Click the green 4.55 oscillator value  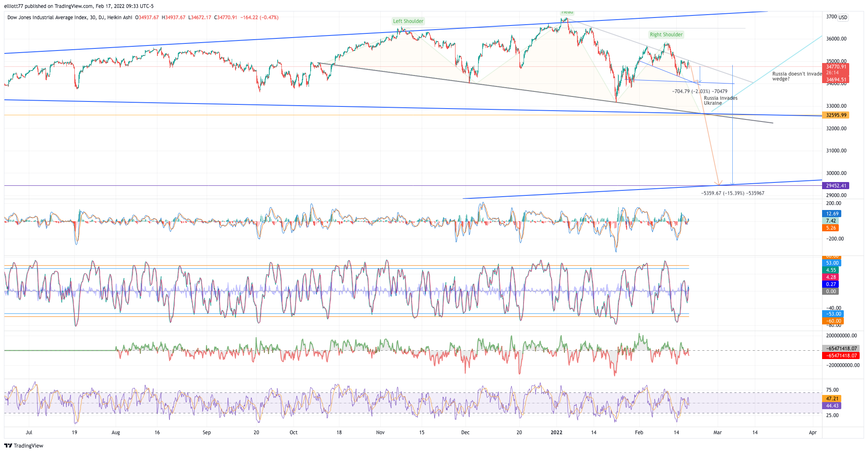(x=830, y=270)
